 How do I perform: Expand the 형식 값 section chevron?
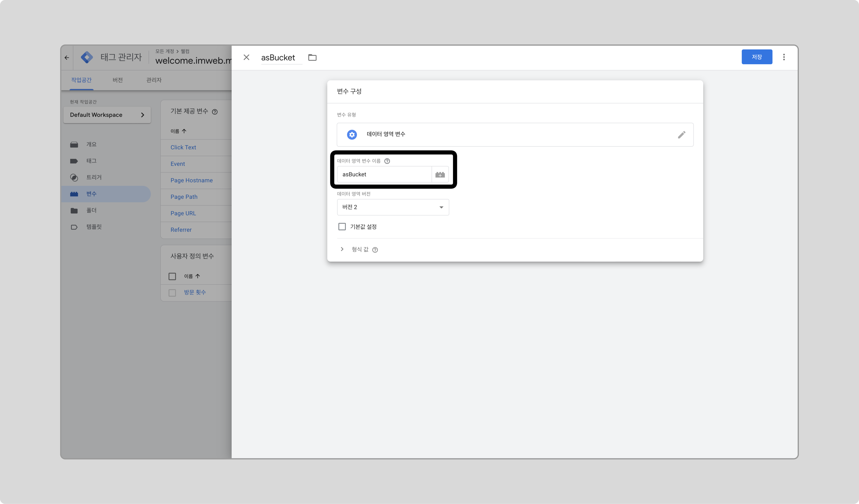point(342,249)
